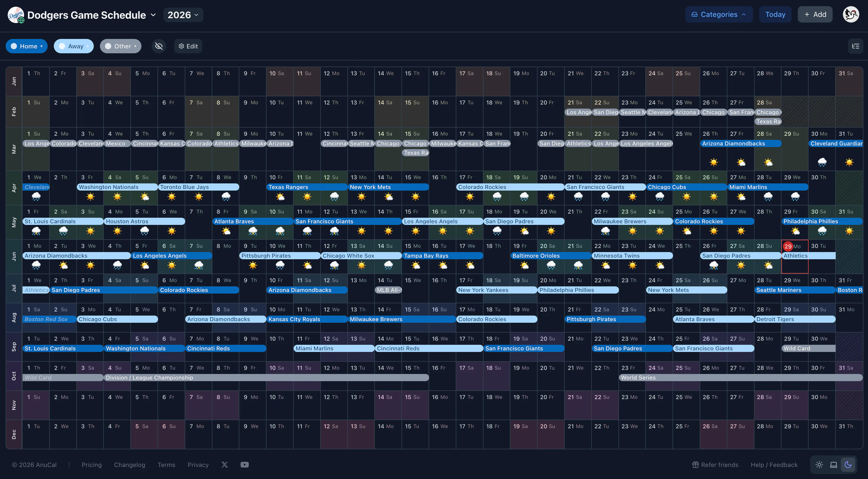868x479 pixels.
Task: Open the Toronto Blue Jays April series
Action: point(199,187)
